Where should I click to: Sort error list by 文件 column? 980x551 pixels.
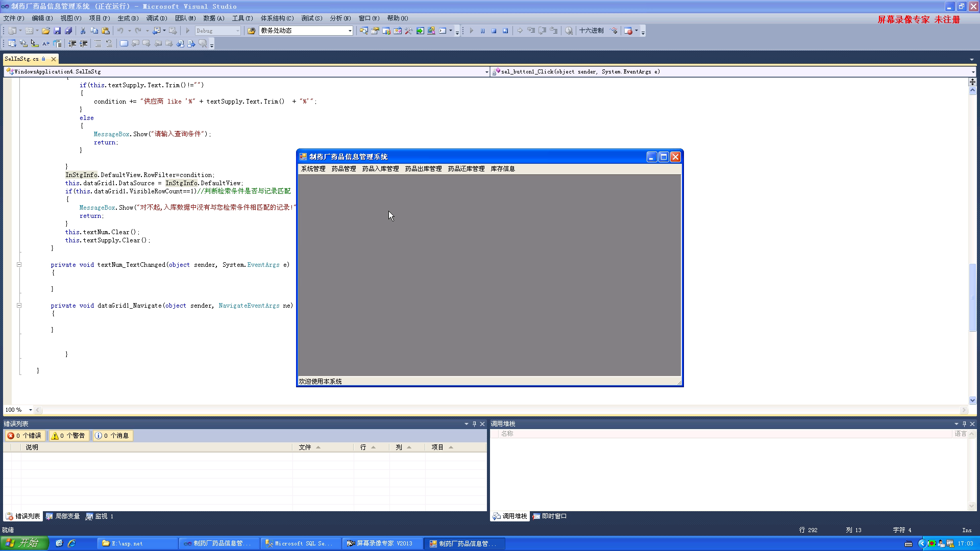(323, 447)
